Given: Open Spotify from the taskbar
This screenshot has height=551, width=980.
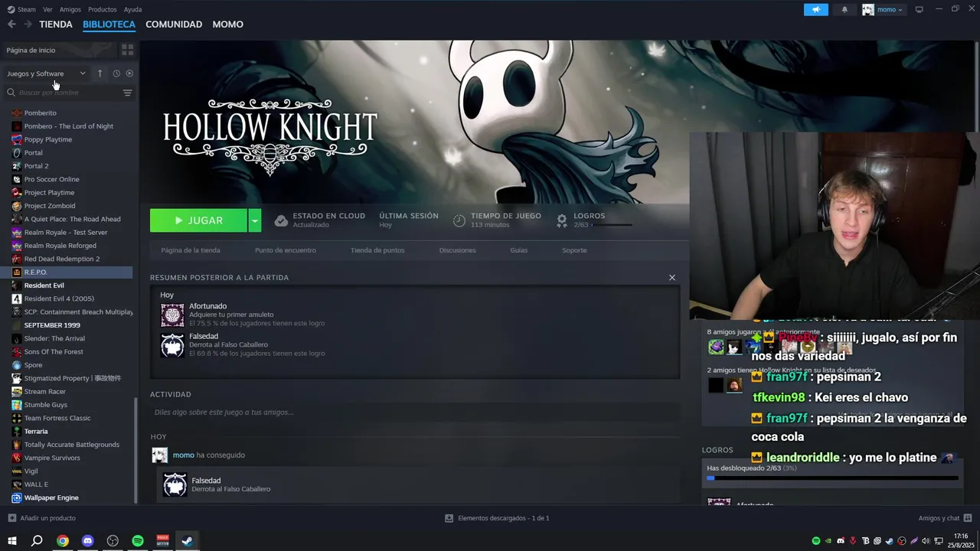Looking at the screenshot, I should (138, 541).
